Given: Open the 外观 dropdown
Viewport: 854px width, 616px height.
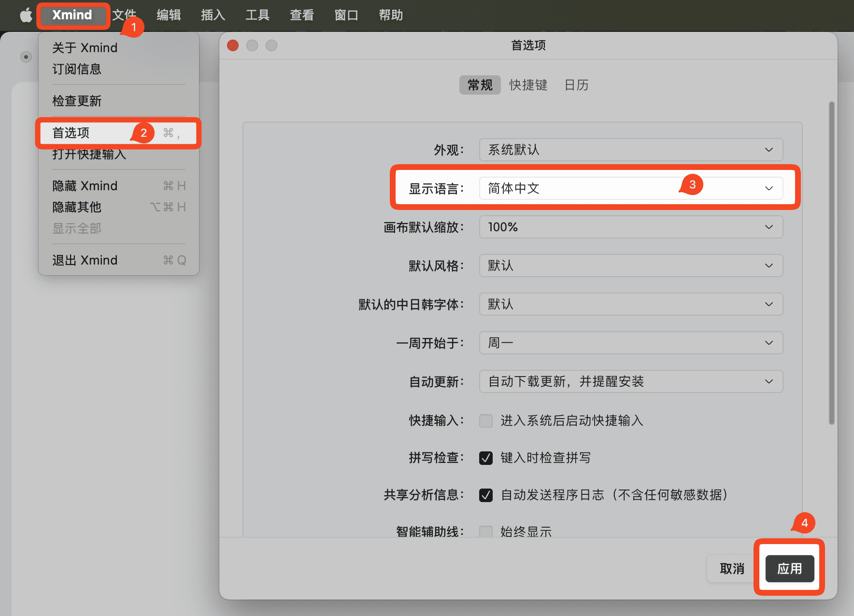Looking at the screenshot, I should [631, 150].
